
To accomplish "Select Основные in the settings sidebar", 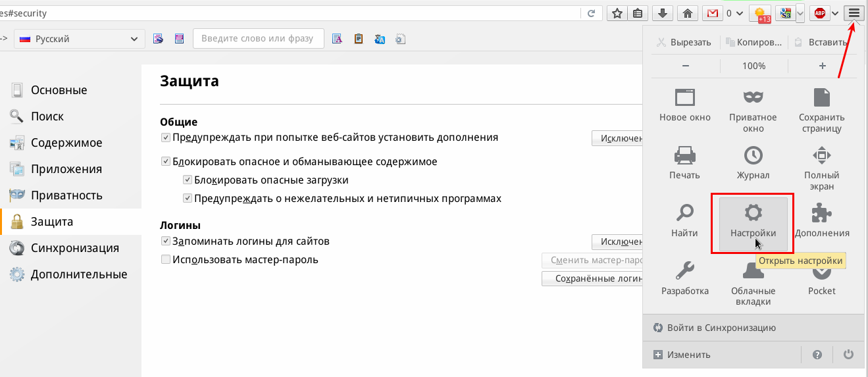I will coord(70,90).
